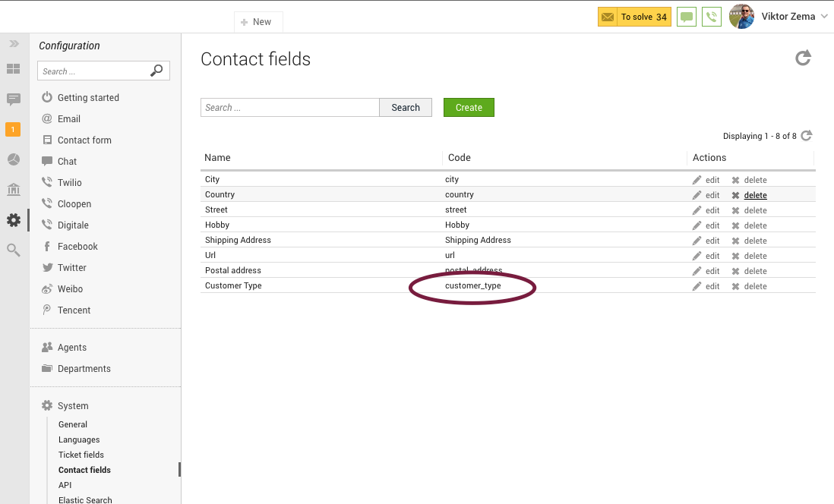Click the New tab button
The image size is (834, 504).
point(258,22)
